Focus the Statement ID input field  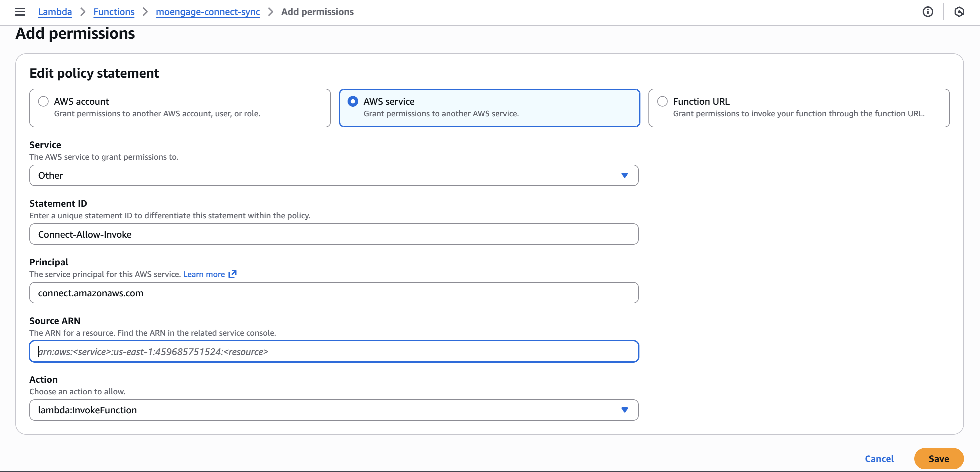[x=334, y=234]
